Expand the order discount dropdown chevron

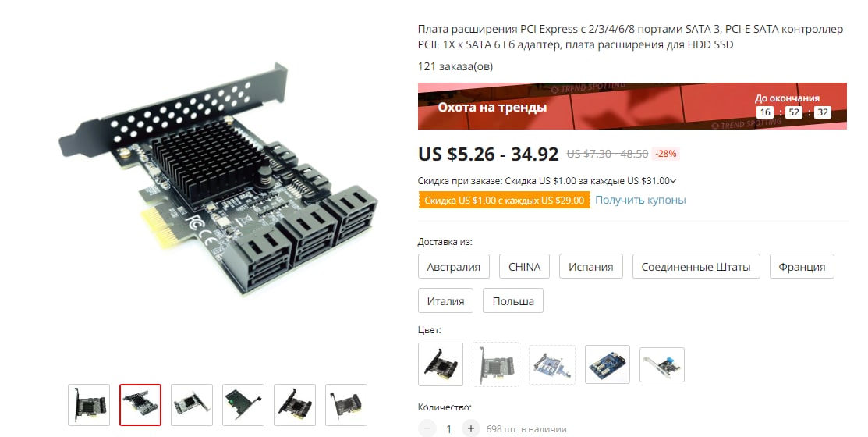click(x=673, y=181)
